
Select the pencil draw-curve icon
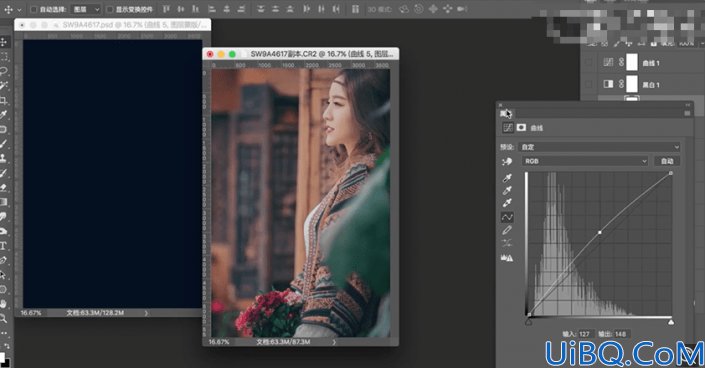[x=507, y=230]
